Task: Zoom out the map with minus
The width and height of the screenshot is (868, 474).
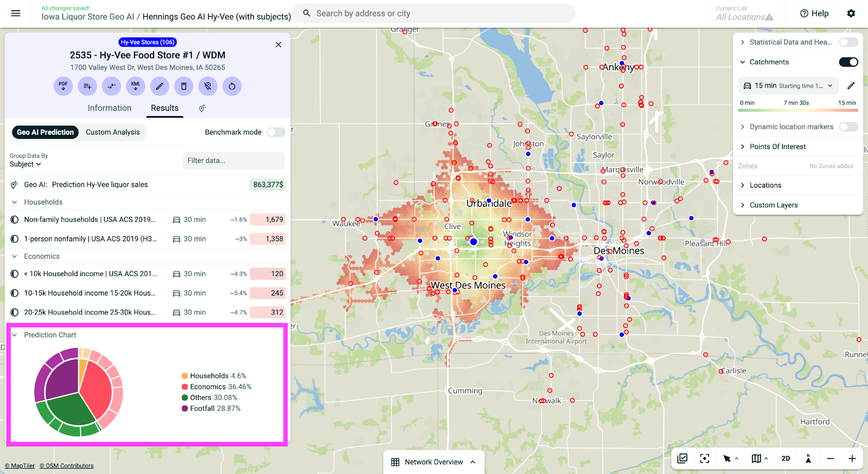Action: pos(831,459)
